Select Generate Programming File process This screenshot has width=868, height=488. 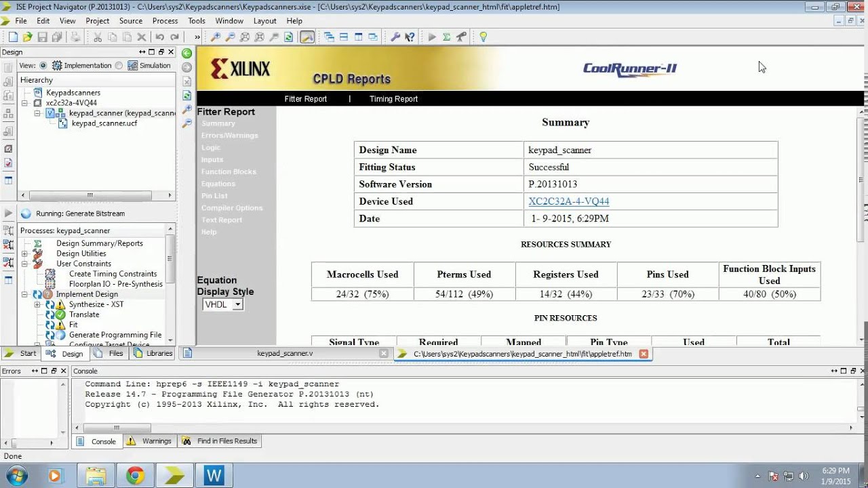pos(115,335)
